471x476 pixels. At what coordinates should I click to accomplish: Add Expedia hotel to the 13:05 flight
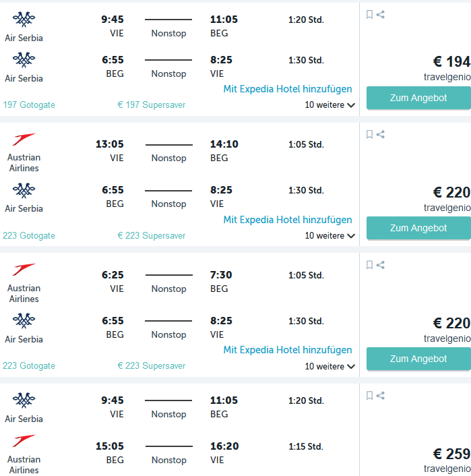pyautogui.click(x=288, y=220)
